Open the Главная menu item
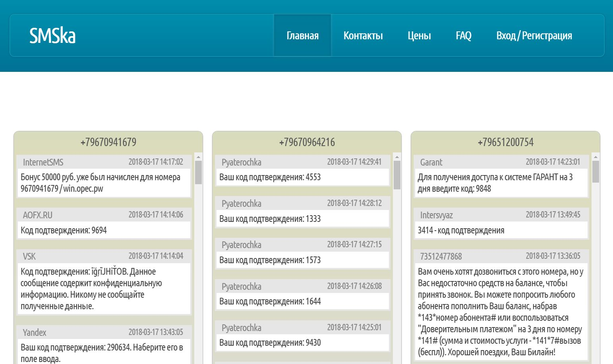Viewport: 613px width, 364px height. coord(302,36)
